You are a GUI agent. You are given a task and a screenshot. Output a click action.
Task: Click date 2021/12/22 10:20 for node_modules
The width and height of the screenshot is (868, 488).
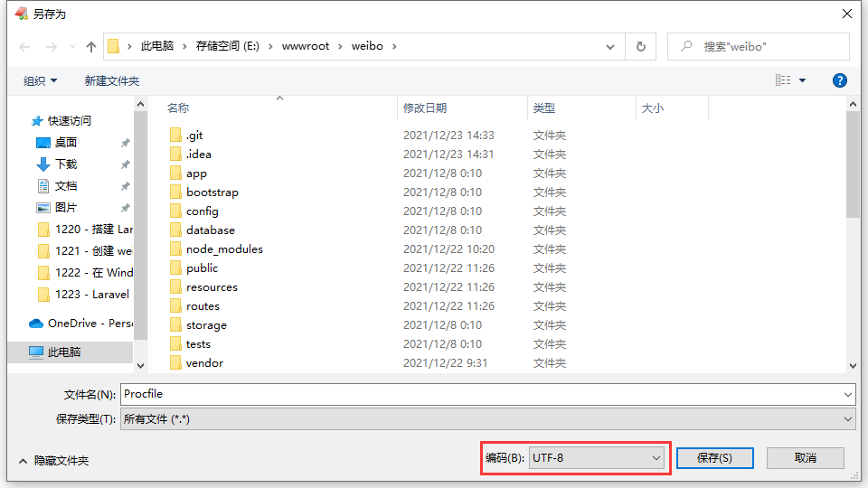coord(448,249)
